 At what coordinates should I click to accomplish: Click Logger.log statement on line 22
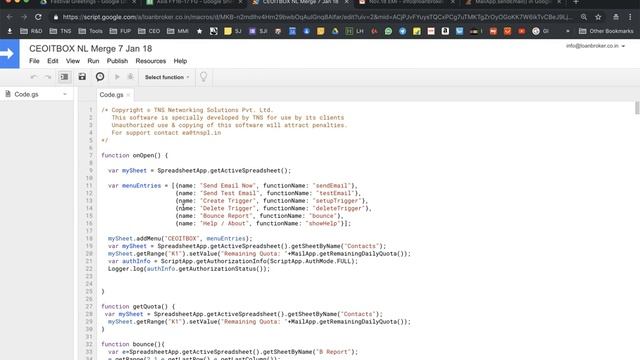(189, 269)
